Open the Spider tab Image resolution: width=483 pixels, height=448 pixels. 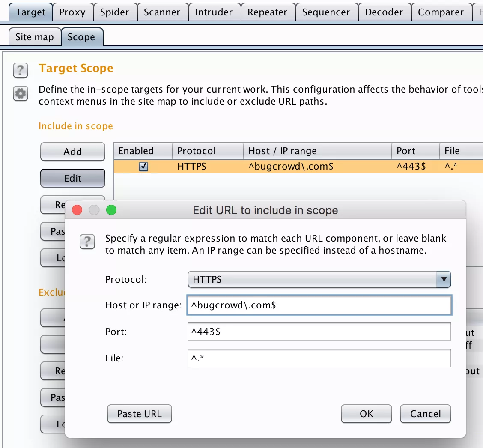tap(115, 12)
